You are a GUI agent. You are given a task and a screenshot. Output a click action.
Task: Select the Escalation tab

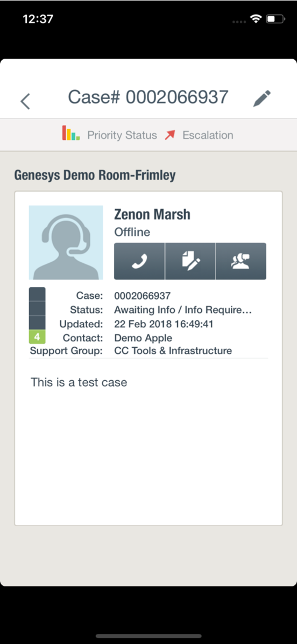(199, 135)
